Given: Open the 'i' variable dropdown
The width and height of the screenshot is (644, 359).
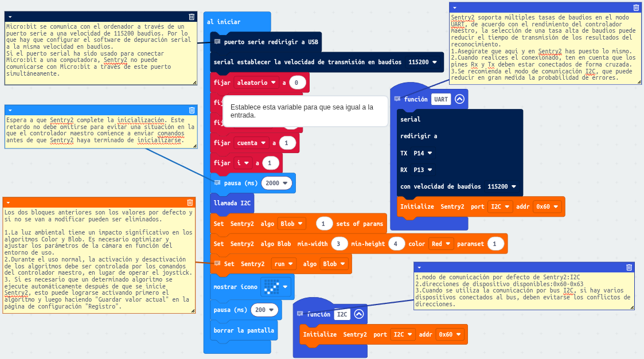Looking at the screenshot, I should tap(243, 163).
